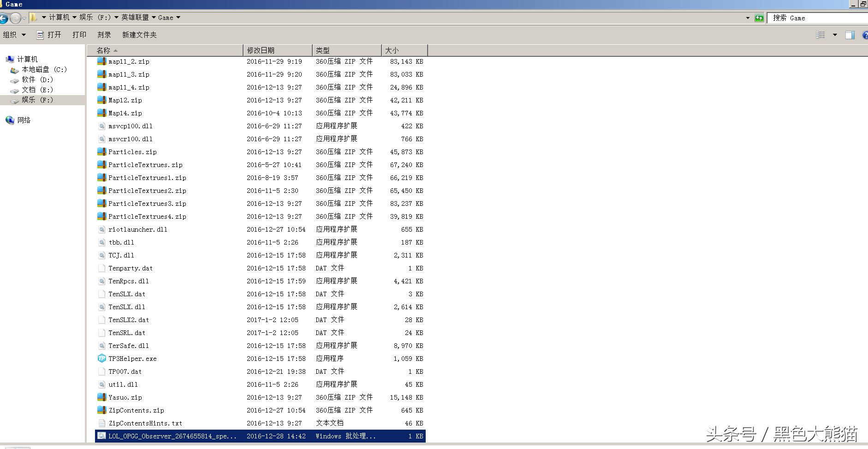Click the Tenparty.dat file icon
The width and height of the screenshot is (868, 449).
[101, 268]
